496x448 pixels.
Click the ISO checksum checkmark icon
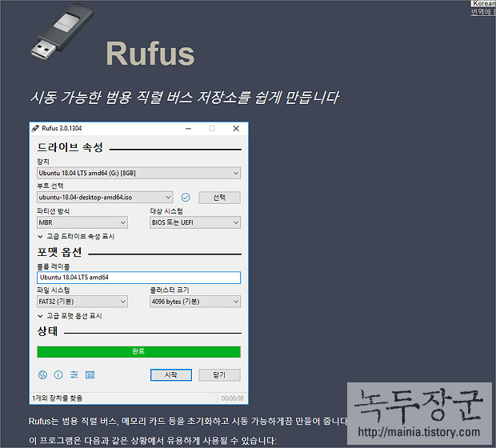186,198
